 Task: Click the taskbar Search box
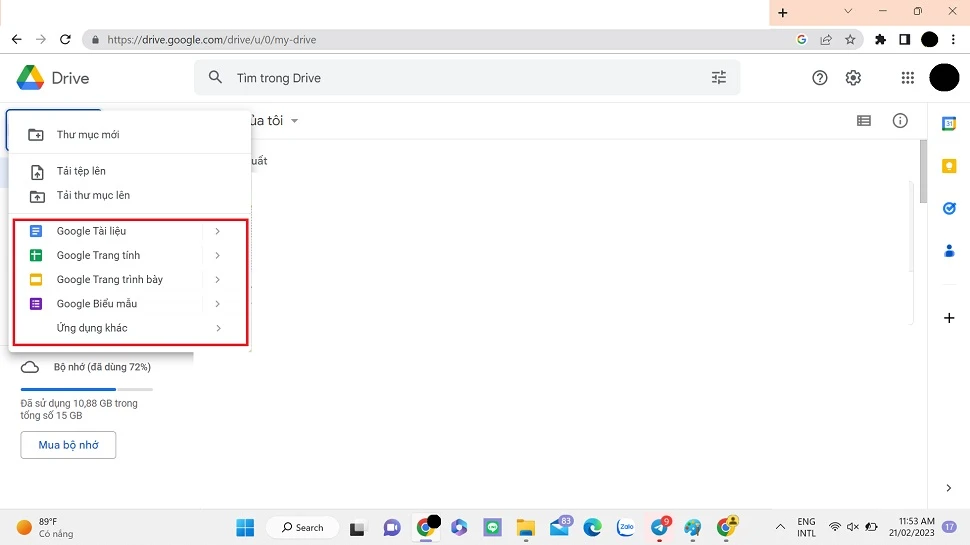click(303, 528)
